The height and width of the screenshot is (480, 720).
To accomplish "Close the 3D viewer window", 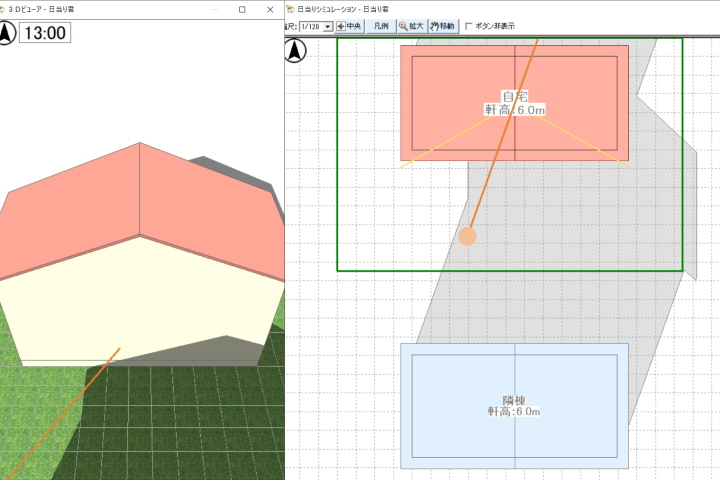I will tap(271, 9).
